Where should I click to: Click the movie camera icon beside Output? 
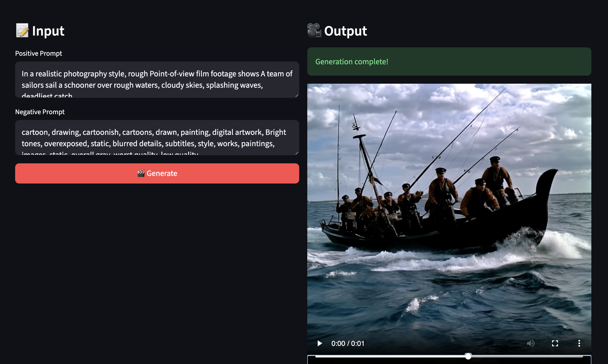tap(314, 30)
